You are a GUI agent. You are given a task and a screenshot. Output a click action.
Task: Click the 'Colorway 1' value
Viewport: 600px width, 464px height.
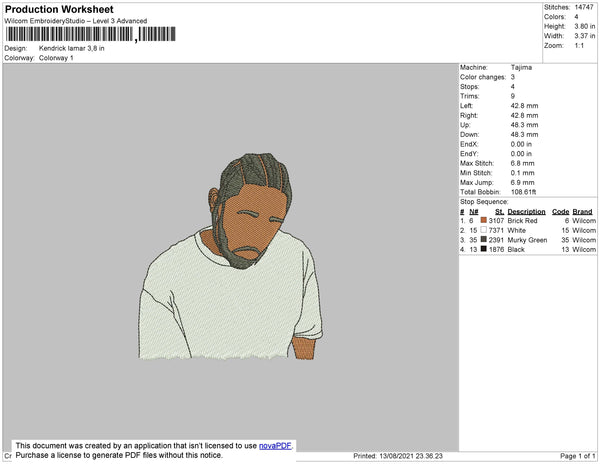coord(56,58)
